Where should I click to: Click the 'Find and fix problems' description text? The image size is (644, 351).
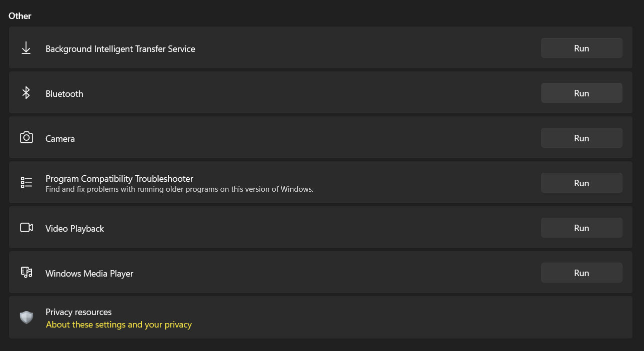click(179, 190)
